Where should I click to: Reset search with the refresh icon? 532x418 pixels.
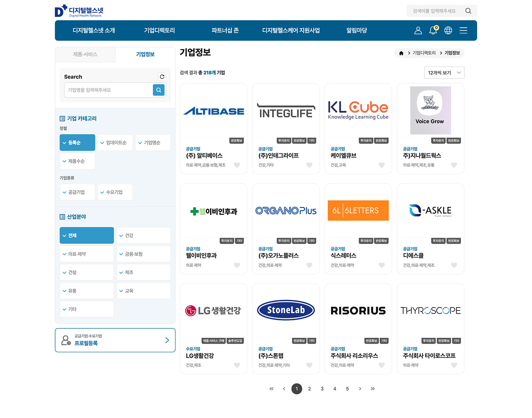[x=162, y=77]
